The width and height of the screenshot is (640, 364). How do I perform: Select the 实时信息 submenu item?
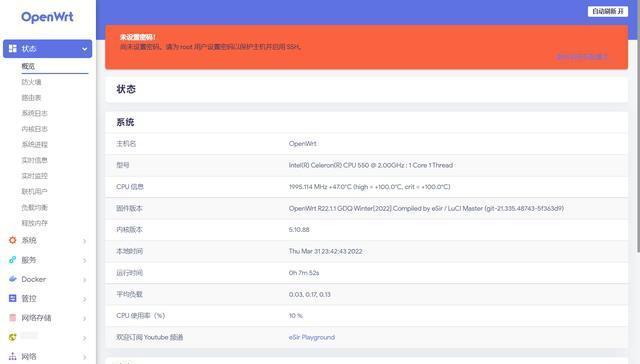pos(35,160)
